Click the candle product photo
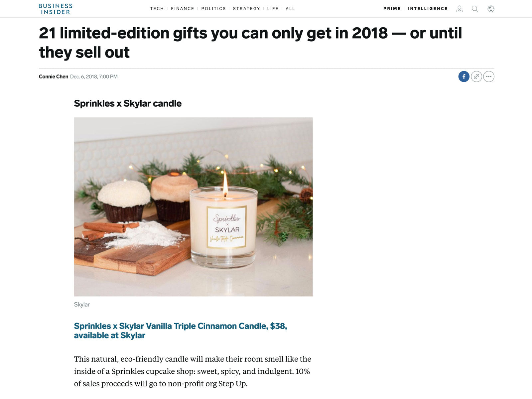Screen dimensions: 532x399 193,207
